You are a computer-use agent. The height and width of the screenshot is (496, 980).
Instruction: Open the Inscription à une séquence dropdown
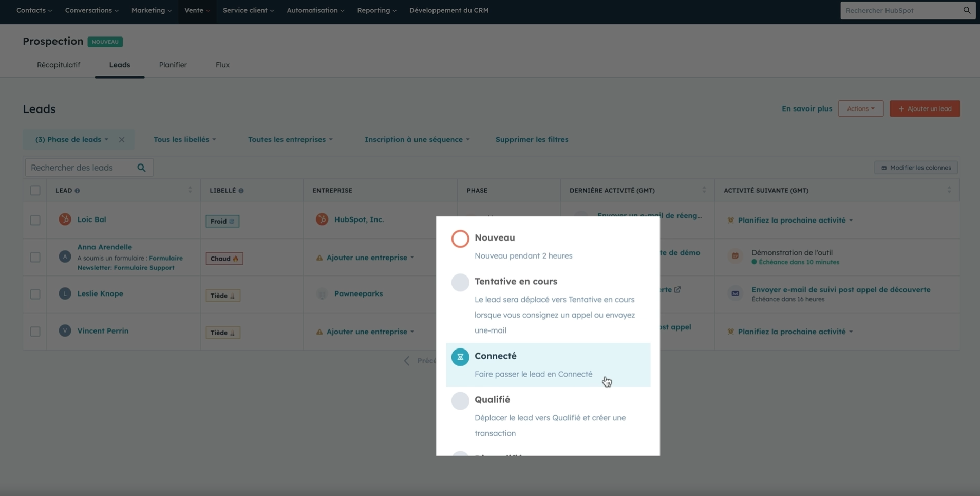tap(417, 139)
